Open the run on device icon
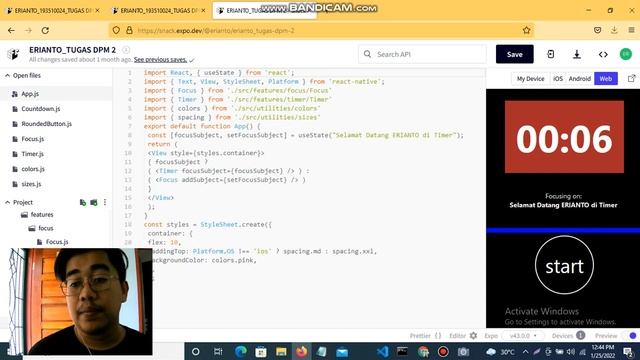 551,54
